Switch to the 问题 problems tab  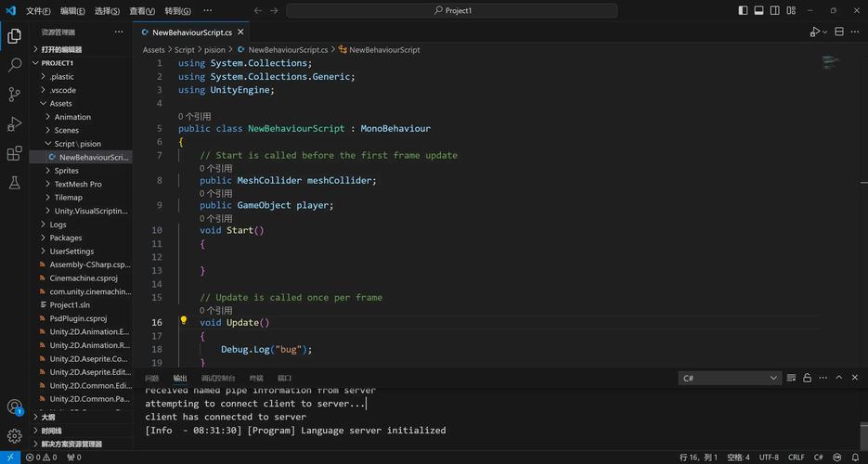tap(151, 379)
